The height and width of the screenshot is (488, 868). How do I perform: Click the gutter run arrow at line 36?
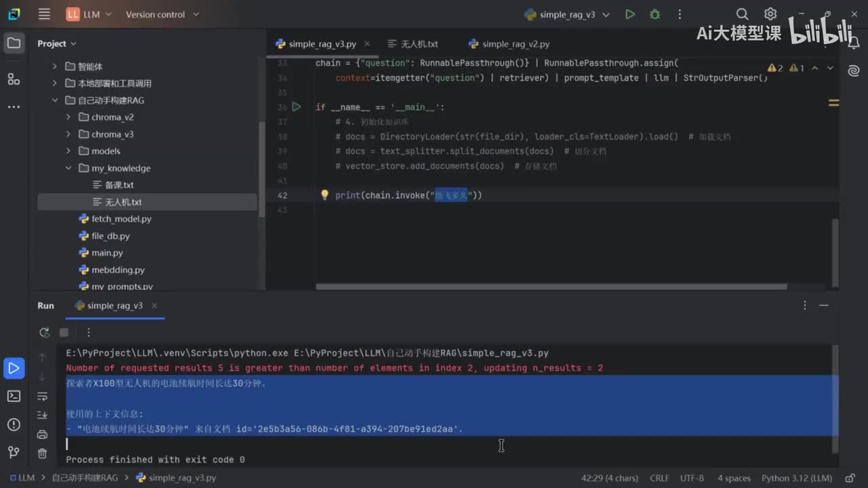[296, 107]
